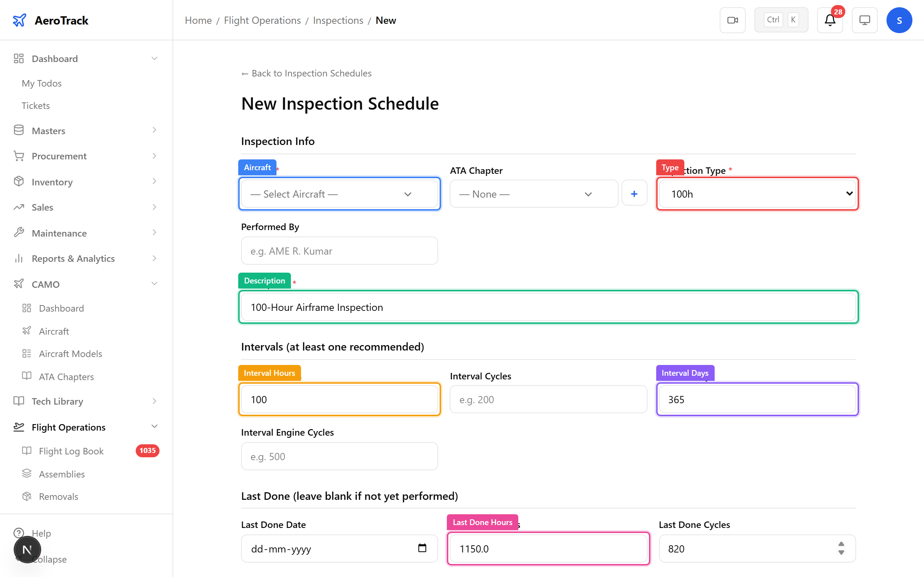
Task: Select the Aircraft item under CAMO
Action: (53, 331)
